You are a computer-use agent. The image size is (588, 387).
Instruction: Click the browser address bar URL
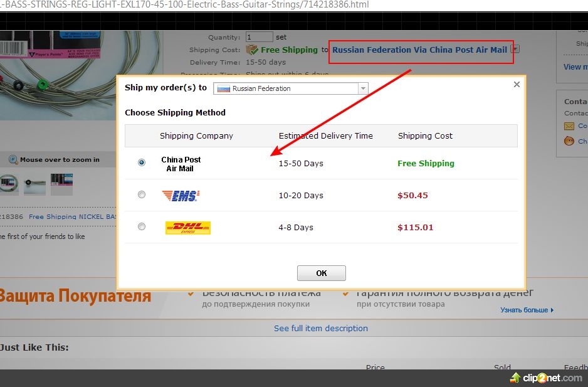(x=184, y=4)
